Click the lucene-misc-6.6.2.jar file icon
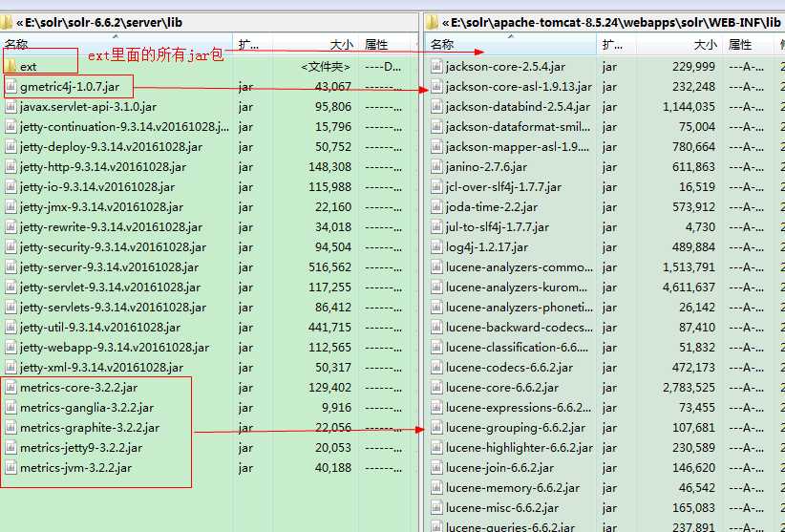The image size is (785, 532). (x=436, y=507)
